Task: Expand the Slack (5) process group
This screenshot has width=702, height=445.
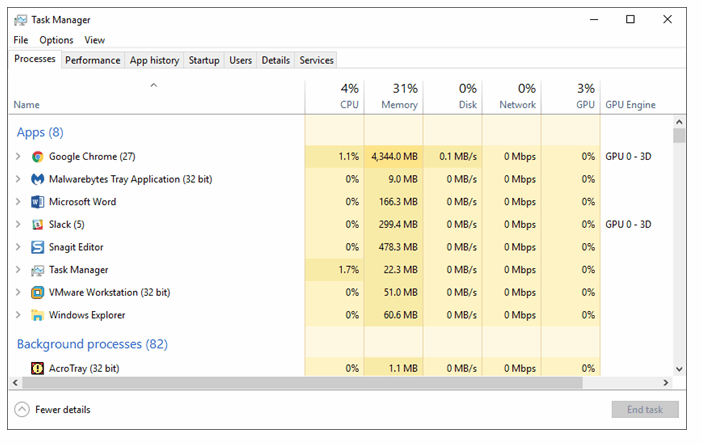Action: point(18,224)
